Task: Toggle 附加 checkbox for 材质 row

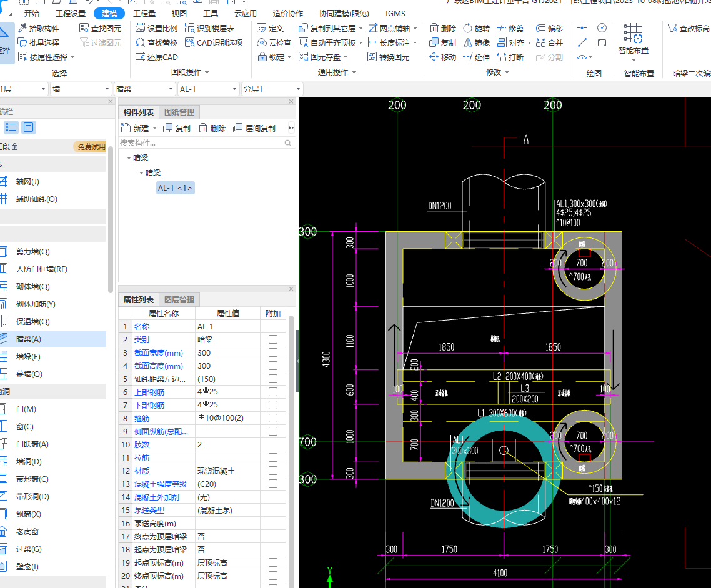Action: (x=273, y=471)
